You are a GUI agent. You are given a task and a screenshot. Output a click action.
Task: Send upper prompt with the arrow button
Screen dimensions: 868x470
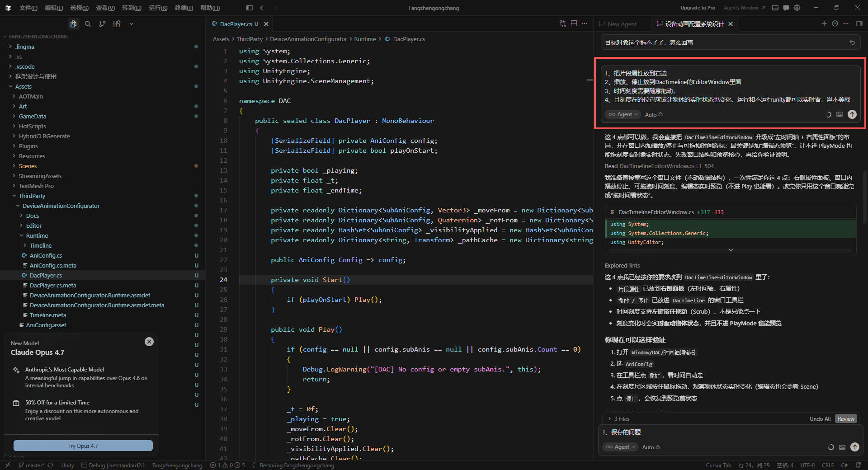point(852,114)
